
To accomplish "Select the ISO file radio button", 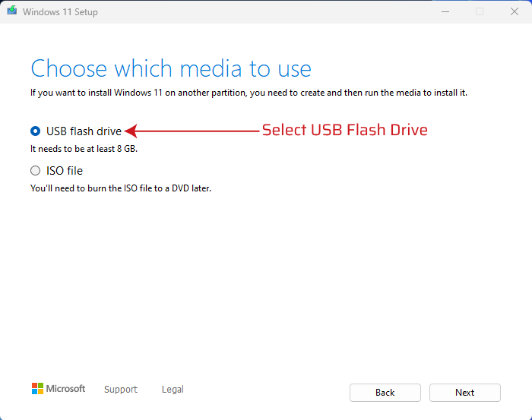I will pos(35,171).
